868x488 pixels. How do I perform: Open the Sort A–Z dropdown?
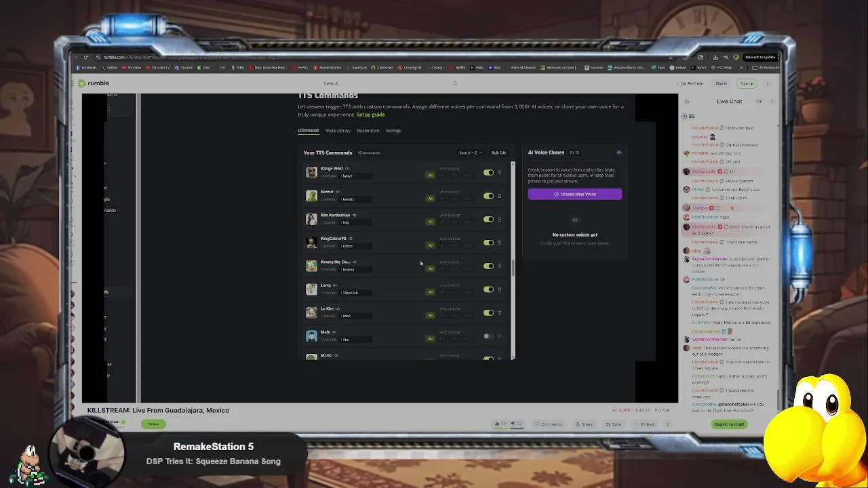point(471,152)
